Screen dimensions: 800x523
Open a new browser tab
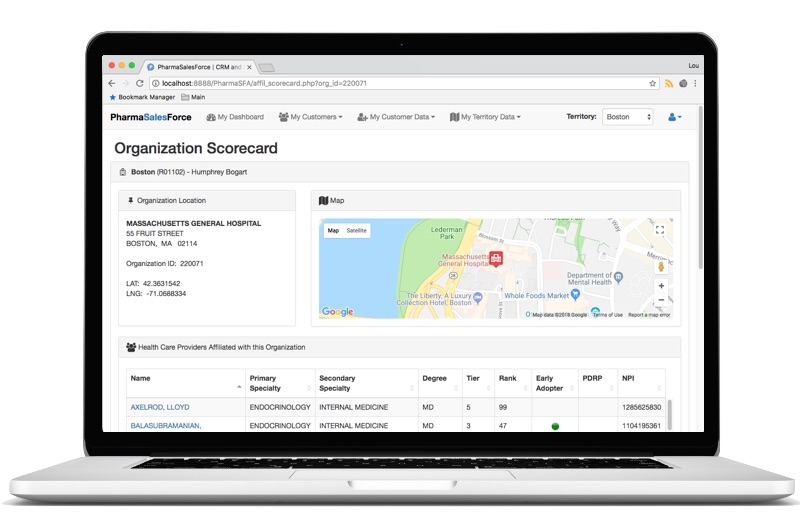point(266,67)
